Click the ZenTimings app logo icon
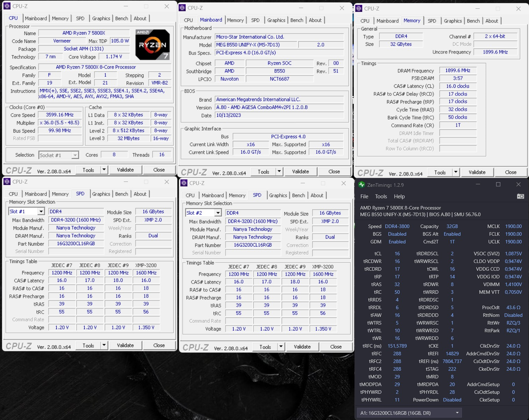 point(362,185)
